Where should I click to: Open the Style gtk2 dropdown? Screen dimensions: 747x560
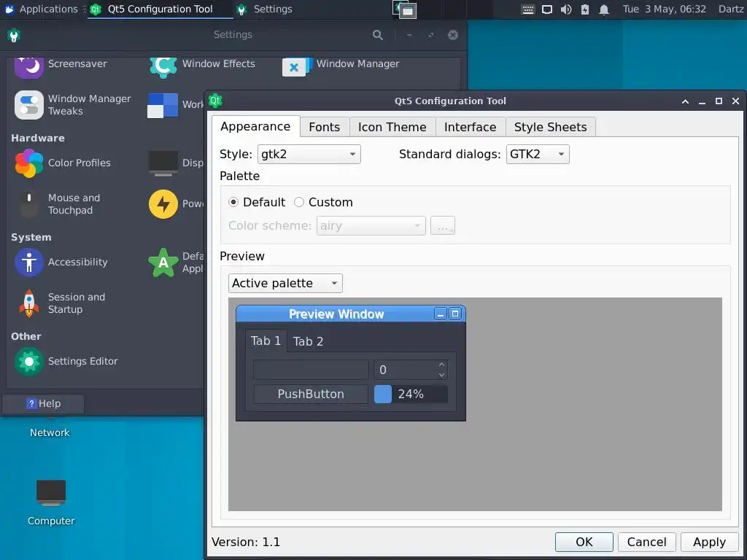pyautogui.click(x=309, y=155)
